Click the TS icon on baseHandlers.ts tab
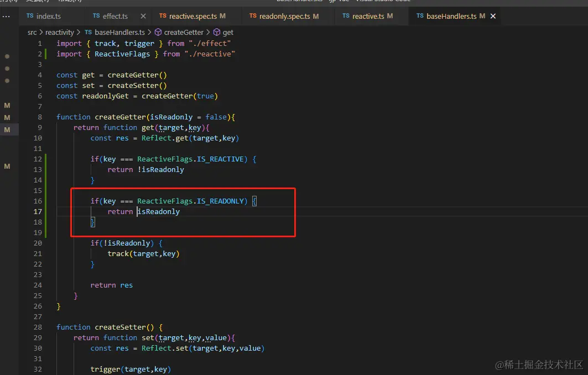The height and width of the screenshot is (375, 588). pos(420,15)
